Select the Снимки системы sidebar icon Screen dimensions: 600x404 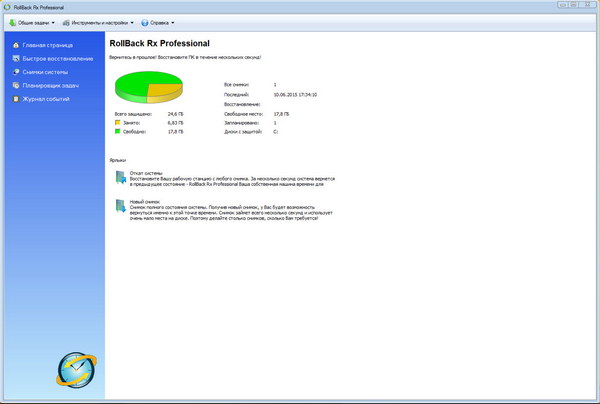click(14, 72)
